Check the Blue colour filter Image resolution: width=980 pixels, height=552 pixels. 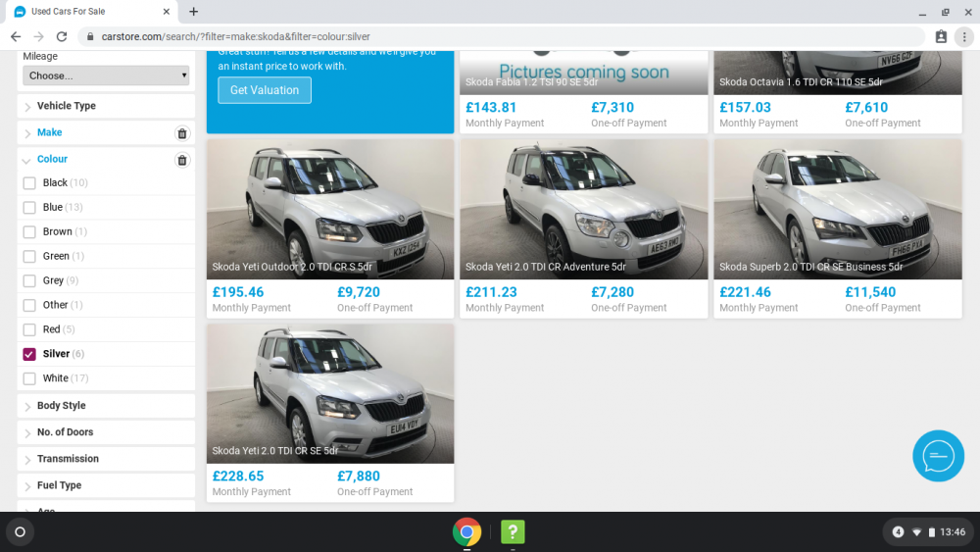click(29, 208)
